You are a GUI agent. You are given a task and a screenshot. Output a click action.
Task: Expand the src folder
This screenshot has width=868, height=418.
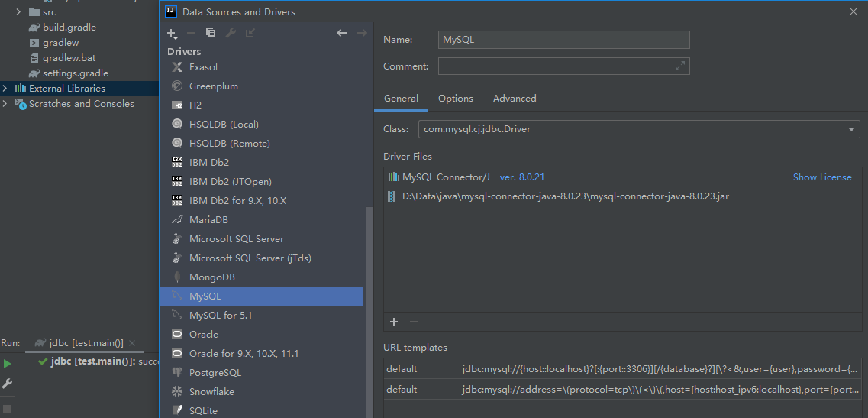pos(18,11)
